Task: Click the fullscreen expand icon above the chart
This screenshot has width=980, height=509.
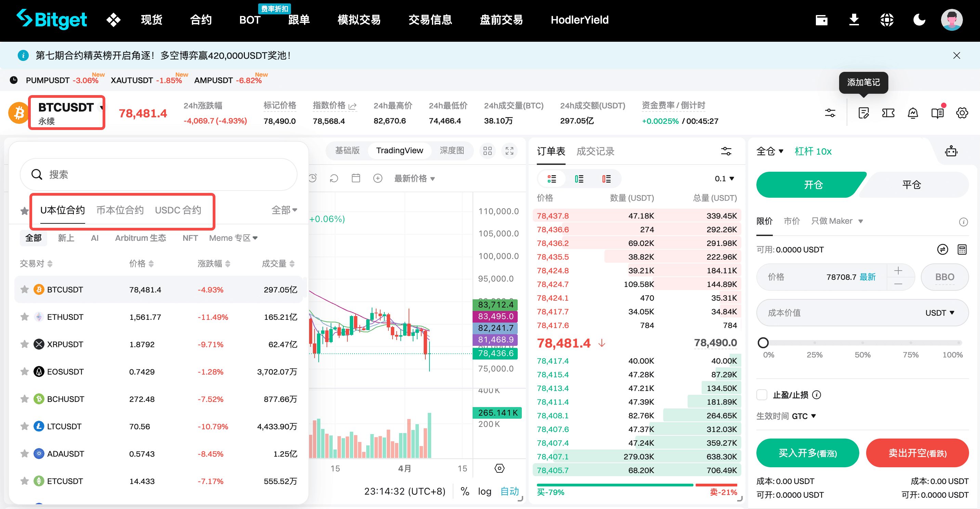Action: 510,151
